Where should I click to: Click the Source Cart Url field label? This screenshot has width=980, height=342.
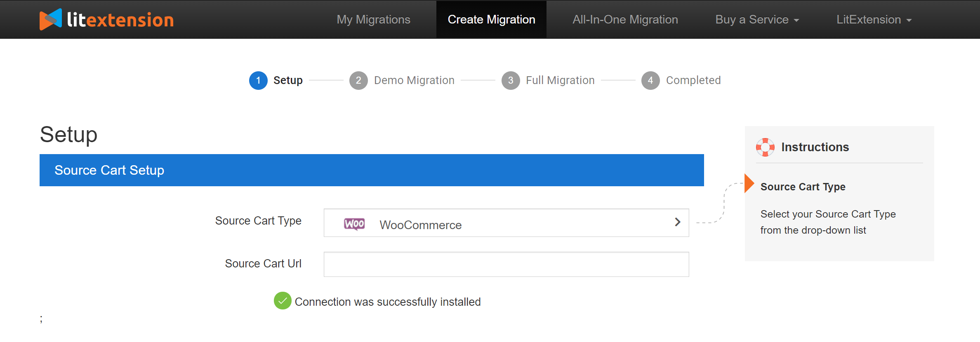(263, 264)
